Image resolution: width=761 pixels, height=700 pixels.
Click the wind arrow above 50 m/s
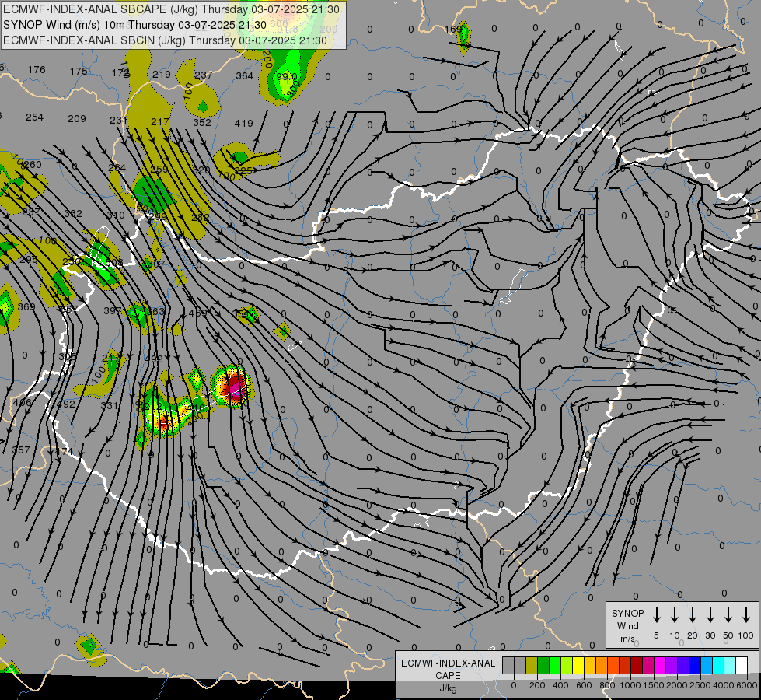(728, 614)
